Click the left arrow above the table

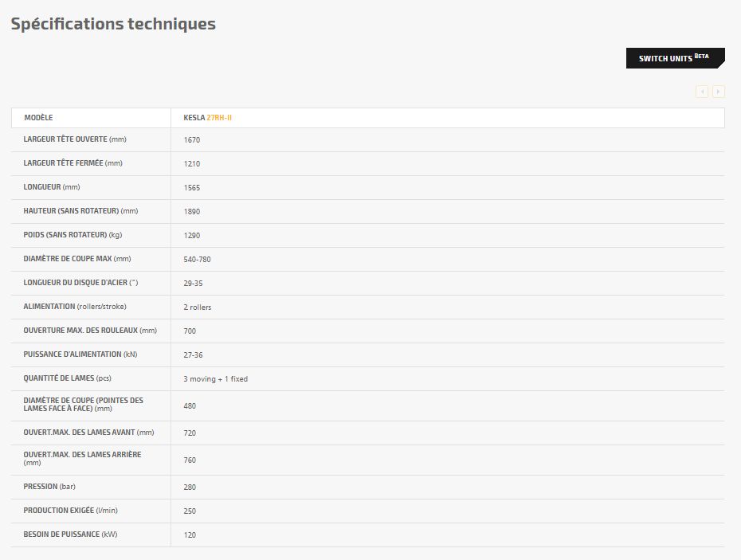coord(702,92)
